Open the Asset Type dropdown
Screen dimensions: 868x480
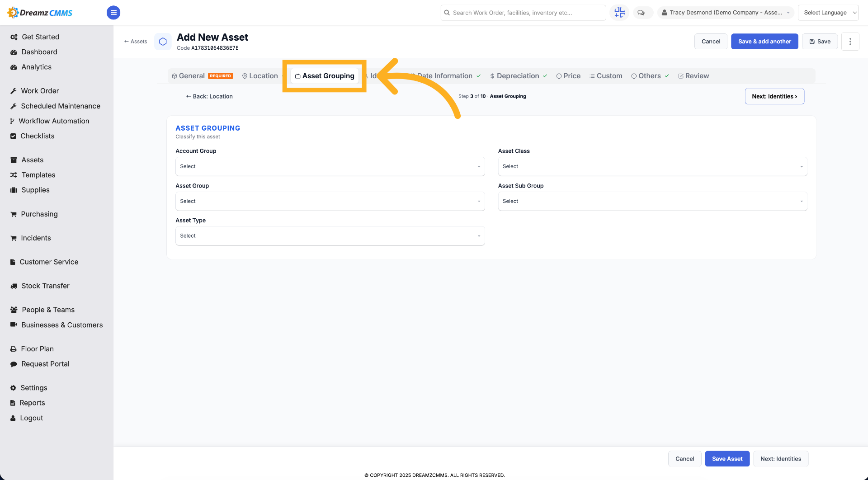click(330, 236)
